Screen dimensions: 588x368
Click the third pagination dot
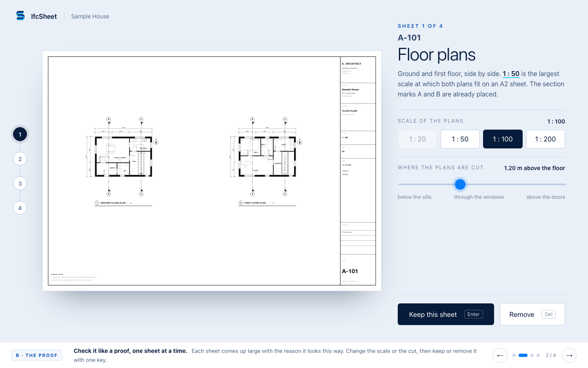(532, 355)
